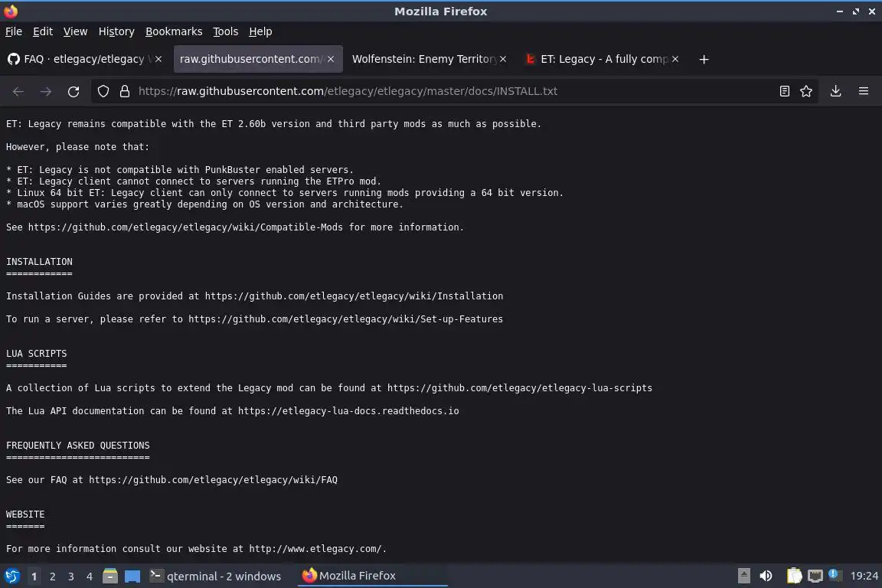
Task: Go back to previous page
Action: point(18,91)
